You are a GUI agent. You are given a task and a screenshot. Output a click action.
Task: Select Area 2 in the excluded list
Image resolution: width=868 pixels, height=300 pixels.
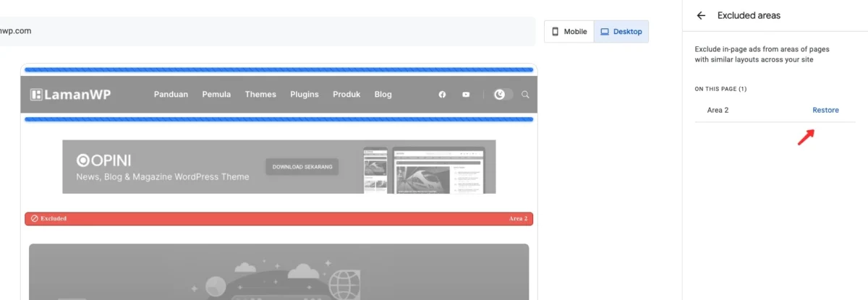coord(718,110)
